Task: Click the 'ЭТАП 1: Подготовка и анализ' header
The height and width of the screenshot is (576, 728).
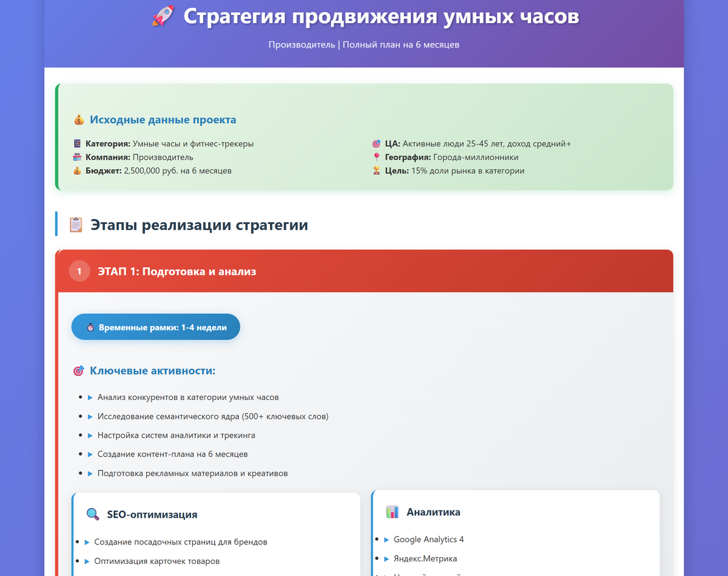Action: click(364, 271)
